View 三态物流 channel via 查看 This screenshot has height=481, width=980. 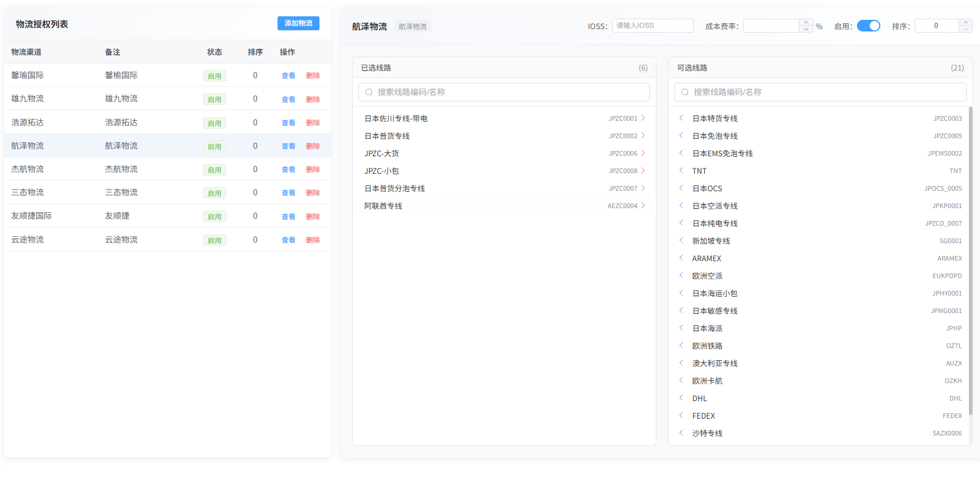tap(289, 192)
